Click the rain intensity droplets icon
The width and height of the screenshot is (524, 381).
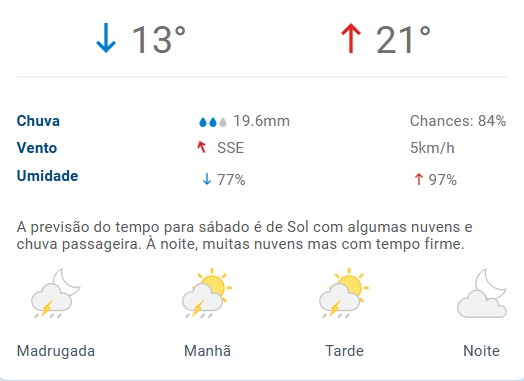213,122
